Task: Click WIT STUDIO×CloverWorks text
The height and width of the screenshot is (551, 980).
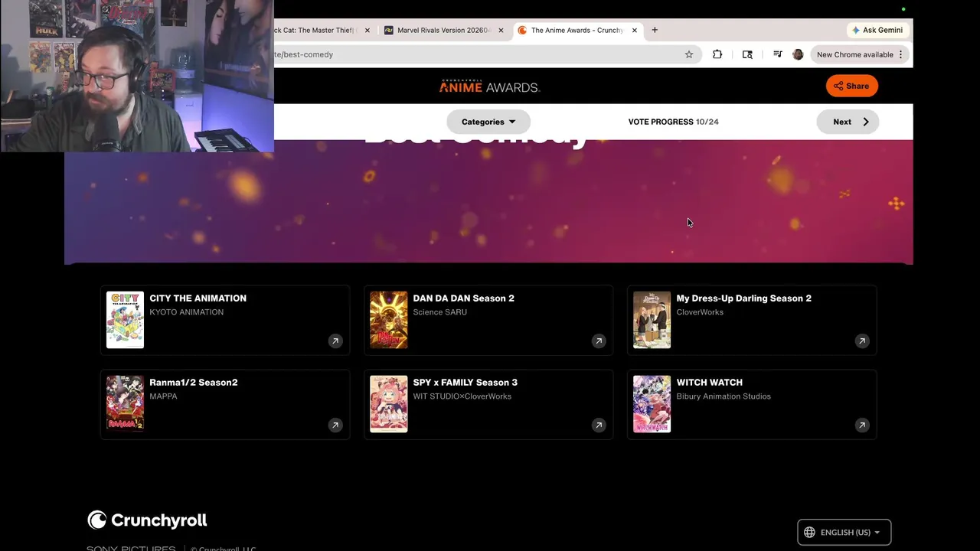Action: [462, 396]
